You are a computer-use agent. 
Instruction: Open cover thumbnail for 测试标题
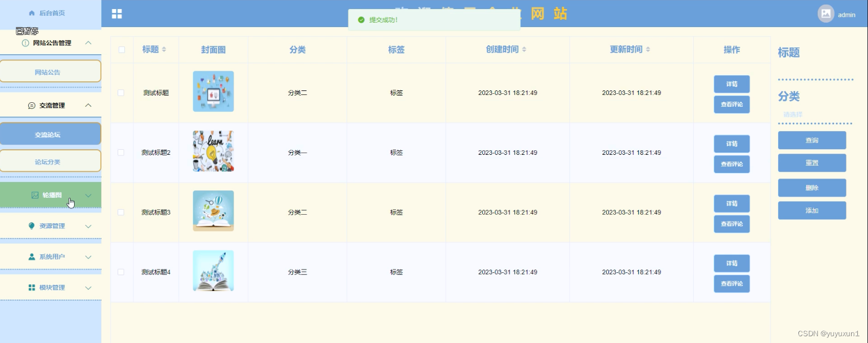(x=213, y=92)
